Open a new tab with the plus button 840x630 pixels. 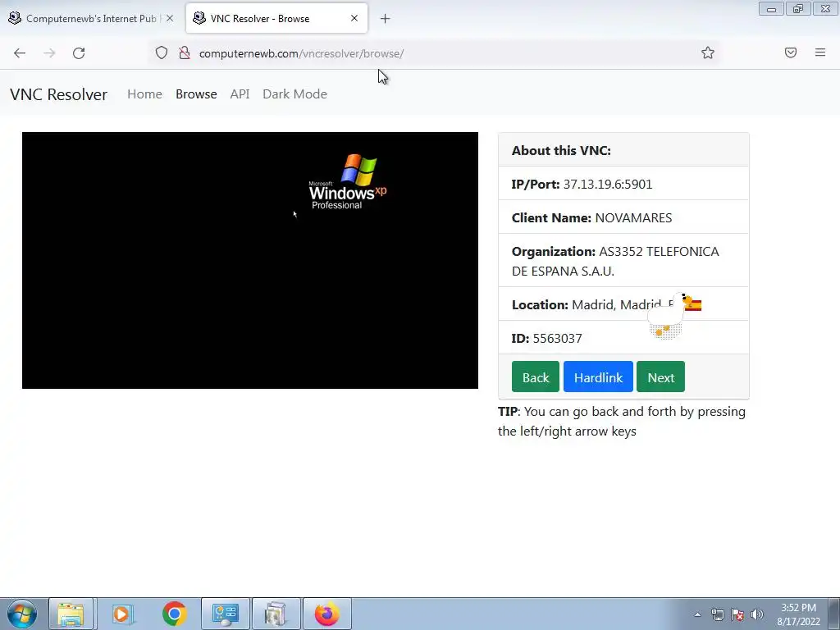385,19
